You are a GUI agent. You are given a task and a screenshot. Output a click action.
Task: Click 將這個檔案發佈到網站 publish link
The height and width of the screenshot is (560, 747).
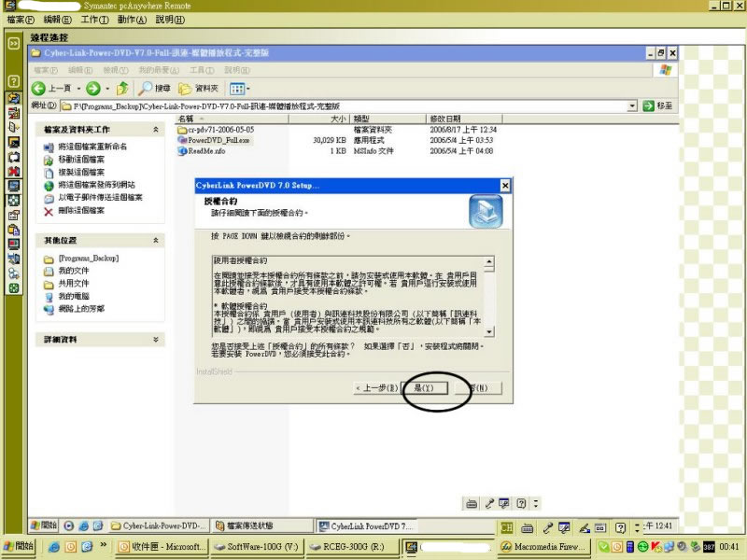pos(96,185)
